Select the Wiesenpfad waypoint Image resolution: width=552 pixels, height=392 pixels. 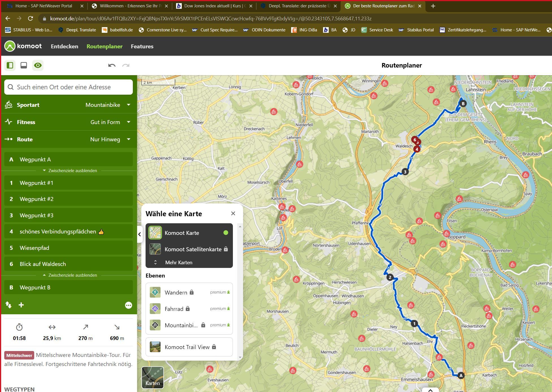tap(68, 248)
